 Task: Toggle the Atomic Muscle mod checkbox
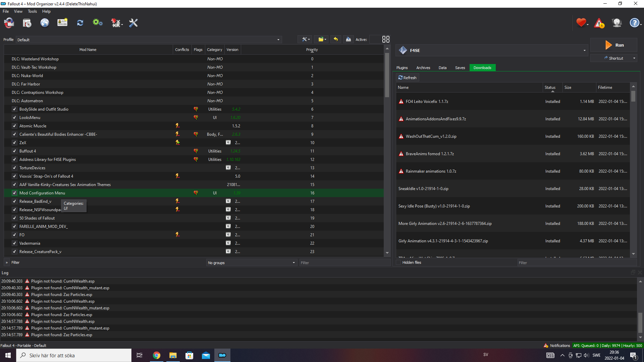pos(14,126)
